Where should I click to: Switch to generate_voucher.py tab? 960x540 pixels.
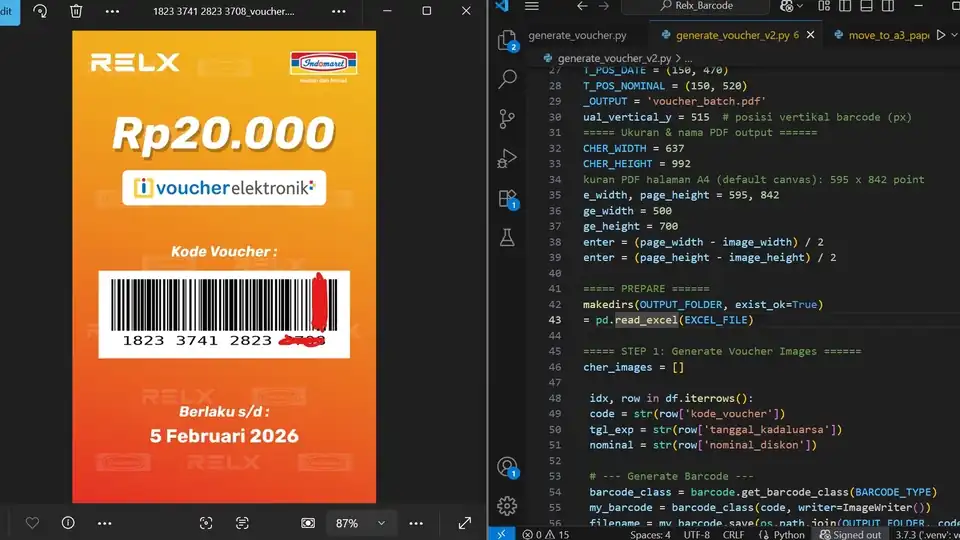pyautogui.click(x=577, y=35)
